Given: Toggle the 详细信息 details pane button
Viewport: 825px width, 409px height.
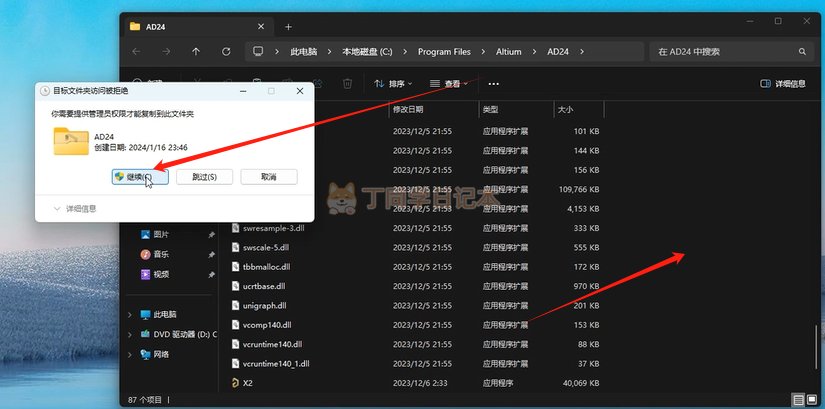Looking at the screenshot, I should (783, 84).
